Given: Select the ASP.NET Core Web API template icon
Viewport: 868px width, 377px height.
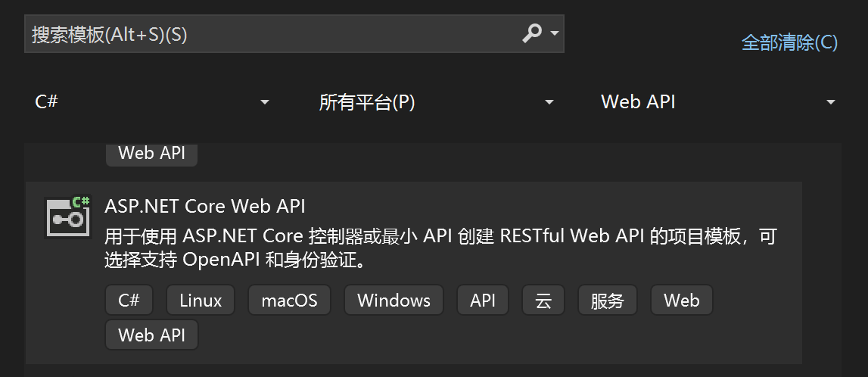Looking at the screenshot, I should (67, 217).
